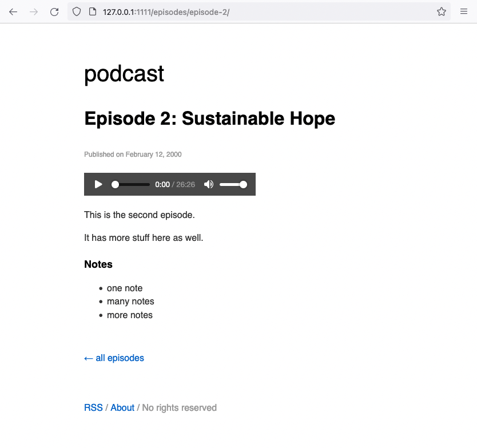Reload the current page
The image size is (477, 448).
54,11
